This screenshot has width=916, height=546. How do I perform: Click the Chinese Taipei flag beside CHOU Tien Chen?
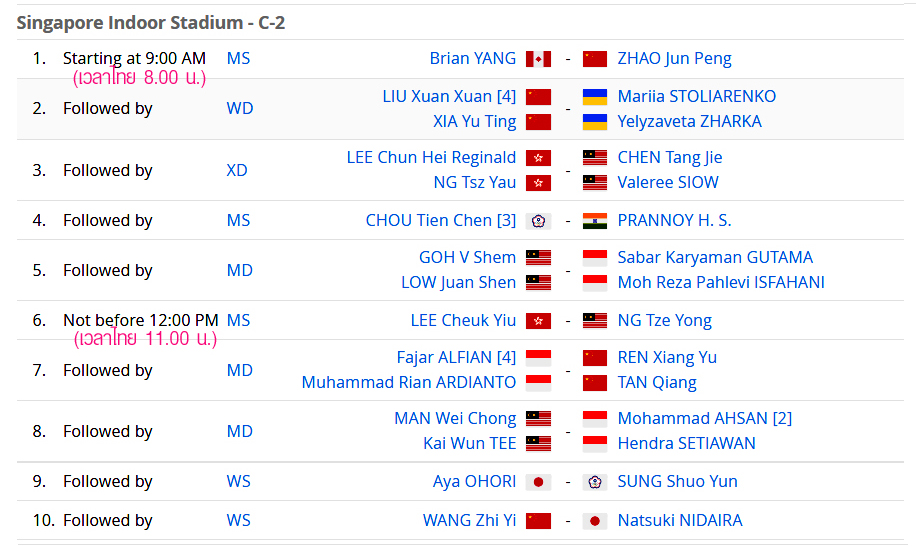pos(538,221)
